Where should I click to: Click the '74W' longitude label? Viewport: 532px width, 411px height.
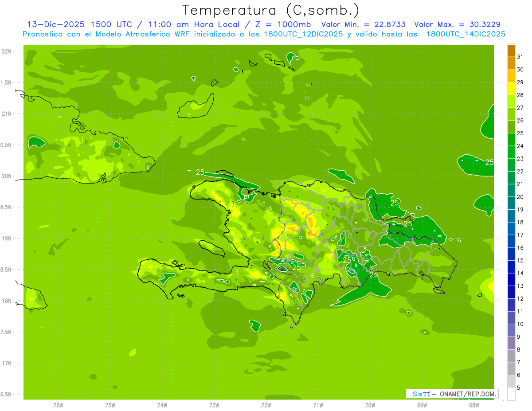click(x=162, y=405)
